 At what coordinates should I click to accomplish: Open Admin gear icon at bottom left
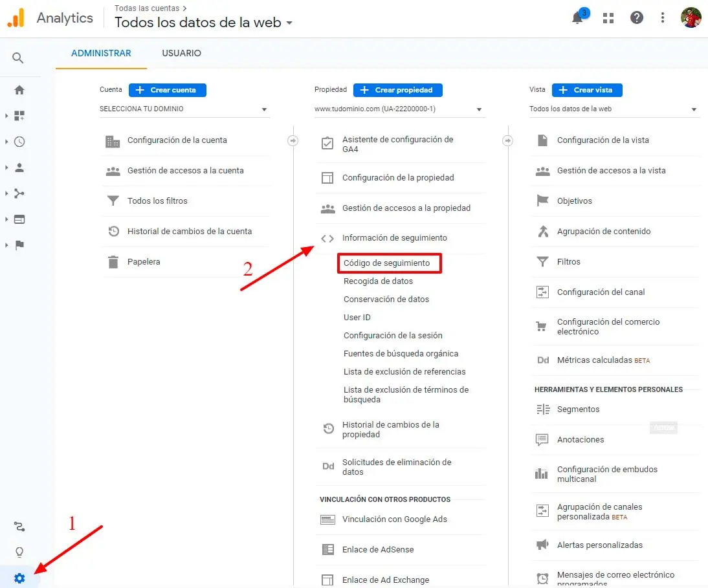tap(19, 578)
